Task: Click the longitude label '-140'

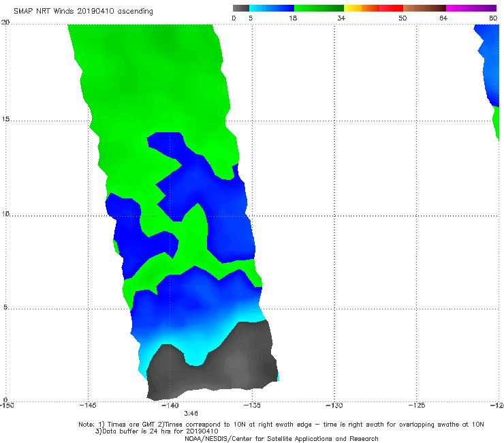Action: [170, 406]
